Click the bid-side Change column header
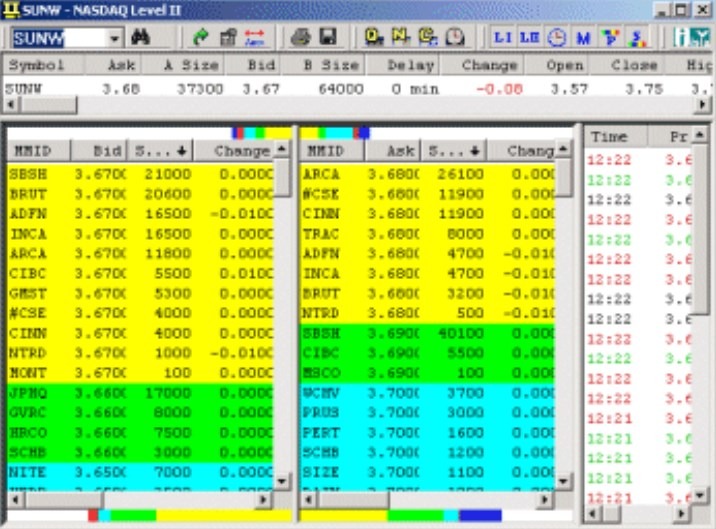Viewport: 716px width, 529px height. pyautogui.click(x=234, y=150)
